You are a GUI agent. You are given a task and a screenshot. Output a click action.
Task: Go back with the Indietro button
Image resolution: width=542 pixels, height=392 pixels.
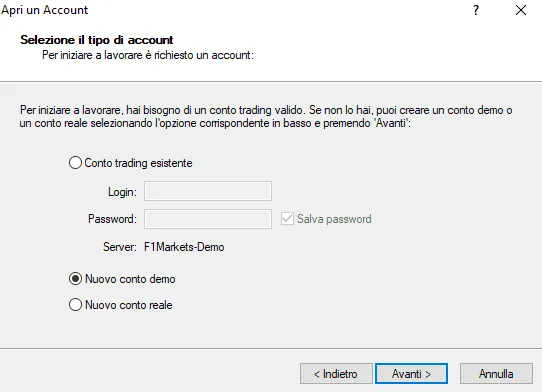click(336, 374)
